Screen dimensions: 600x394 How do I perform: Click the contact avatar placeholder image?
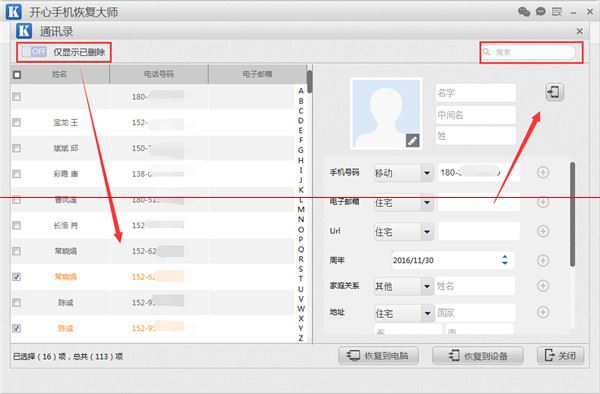386,114
